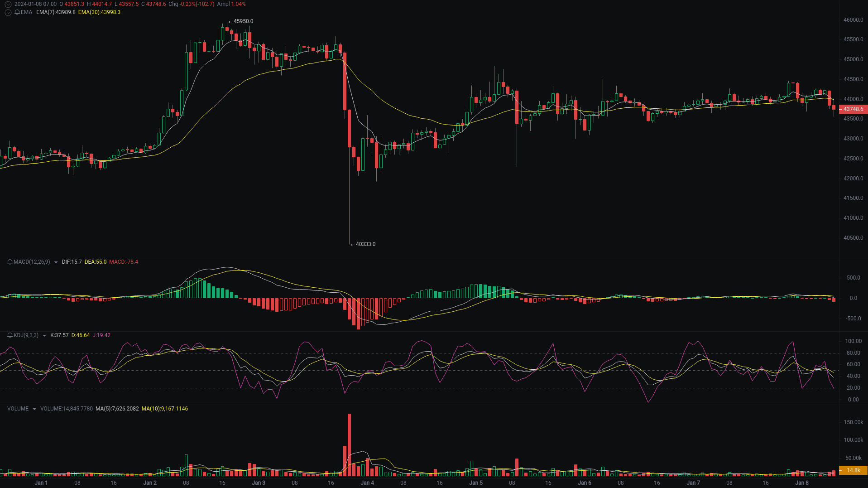Click the 40333.0 low price annotation
Image resolution: width=868 pixels, height=488 pixels.
tap(365, 244)
